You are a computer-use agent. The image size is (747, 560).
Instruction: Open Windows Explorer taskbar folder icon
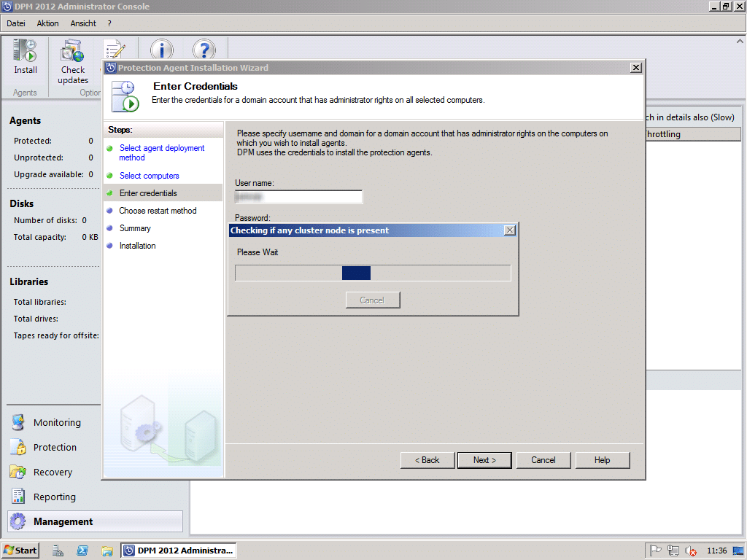click(x=107, y=551)
